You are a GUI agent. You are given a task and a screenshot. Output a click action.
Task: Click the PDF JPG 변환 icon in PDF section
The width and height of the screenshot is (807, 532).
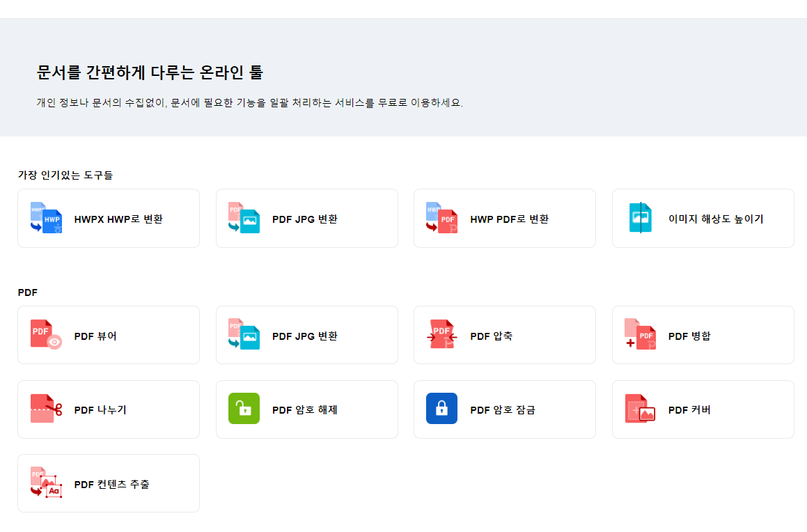[x=242, y=334]
